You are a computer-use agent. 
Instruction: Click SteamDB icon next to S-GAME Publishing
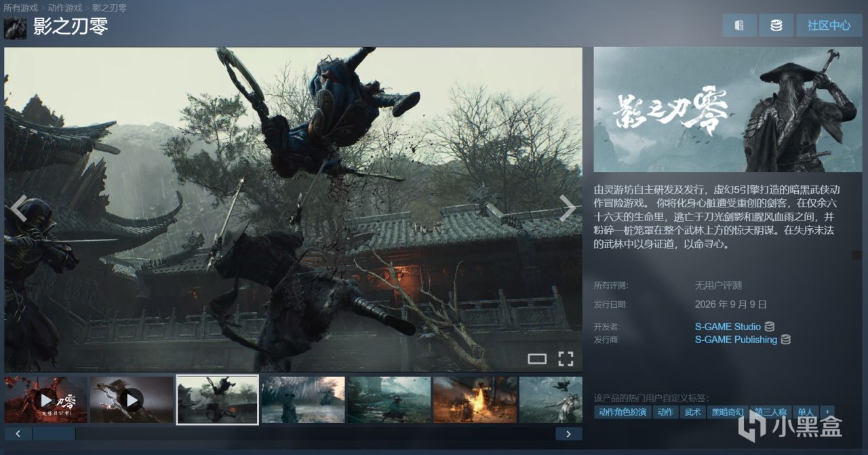[785, 340]
